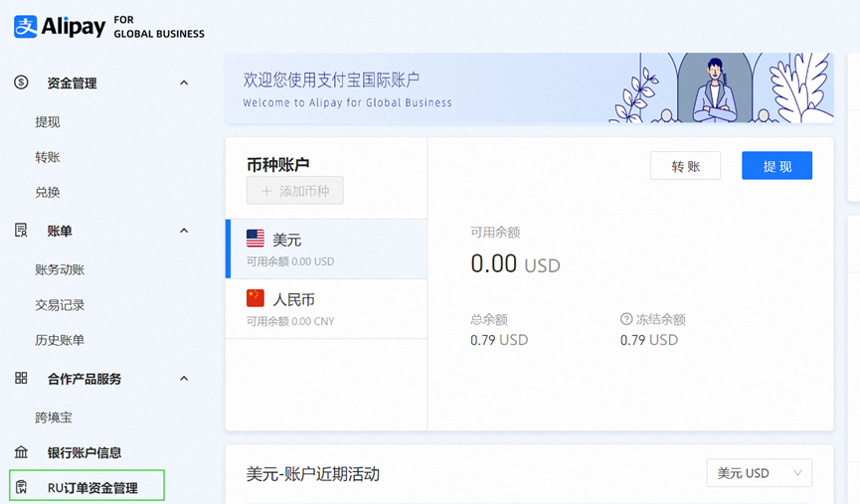
Task: Select the 人民币 currency account row
Action: pyautogui.click(x=327, y=309)
